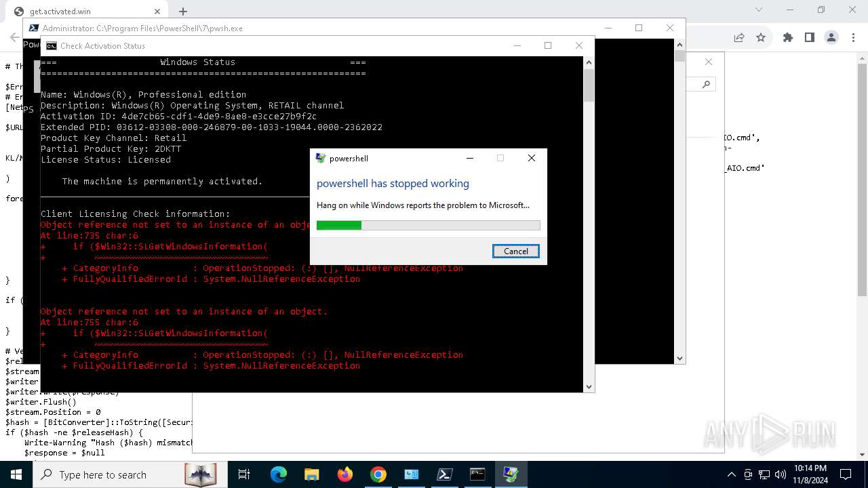Open the clock showing 10:14 PM

pyautogui.click(x=810, y=474)
